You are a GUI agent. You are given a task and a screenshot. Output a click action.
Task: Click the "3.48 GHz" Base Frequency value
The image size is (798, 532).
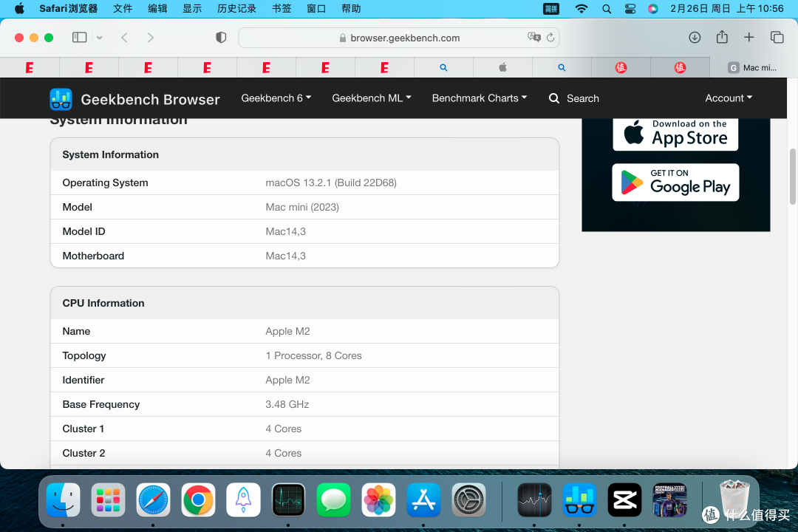(287, 405)
